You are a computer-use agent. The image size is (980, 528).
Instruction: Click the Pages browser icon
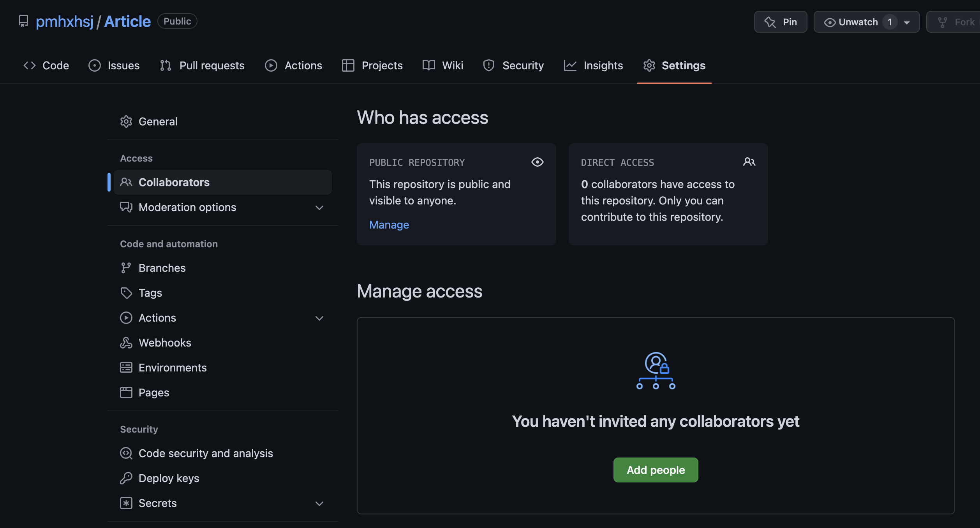point(126,392)
